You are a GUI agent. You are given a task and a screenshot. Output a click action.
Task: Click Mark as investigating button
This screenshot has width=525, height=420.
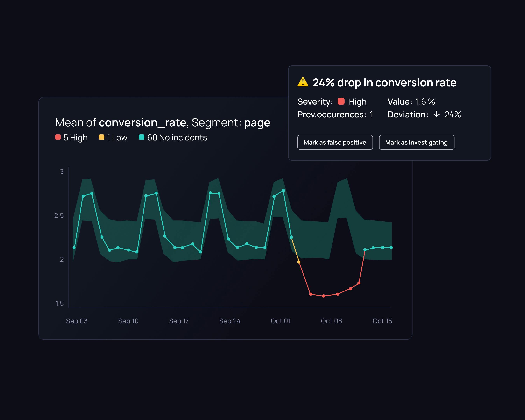(416, 142)
